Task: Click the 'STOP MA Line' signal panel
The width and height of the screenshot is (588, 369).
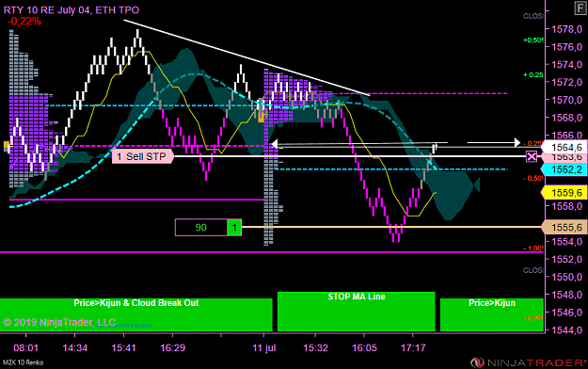Action: pyautogui.click(x=357, y=312)
